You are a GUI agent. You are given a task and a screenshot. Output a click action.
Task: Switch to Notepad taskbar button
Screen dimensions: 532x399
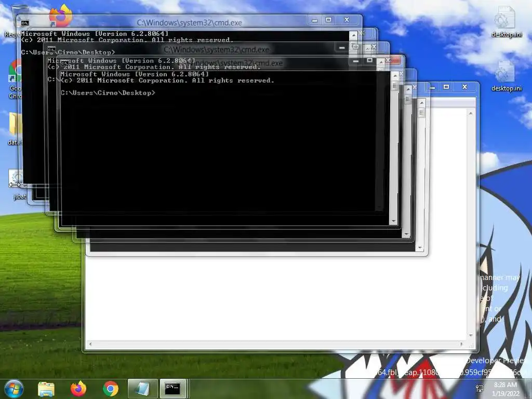tap(142, 389)
